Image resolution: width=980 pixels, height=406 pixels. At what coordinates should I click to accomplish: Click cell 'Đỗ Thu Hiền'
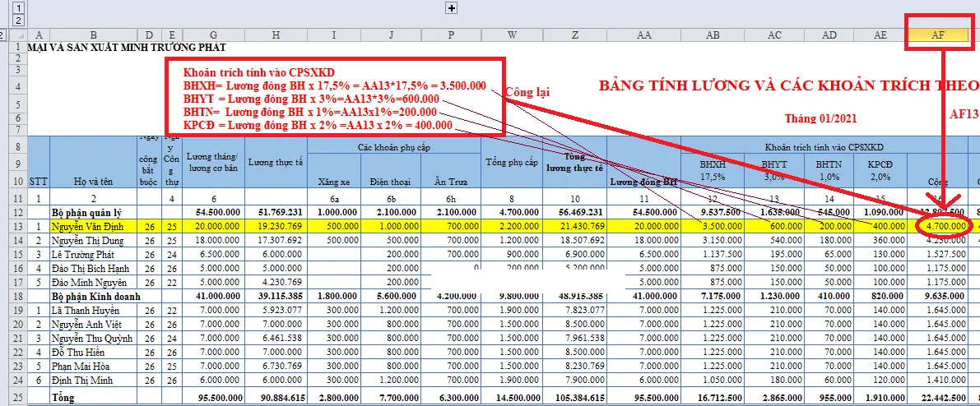(x=93, y=353)
